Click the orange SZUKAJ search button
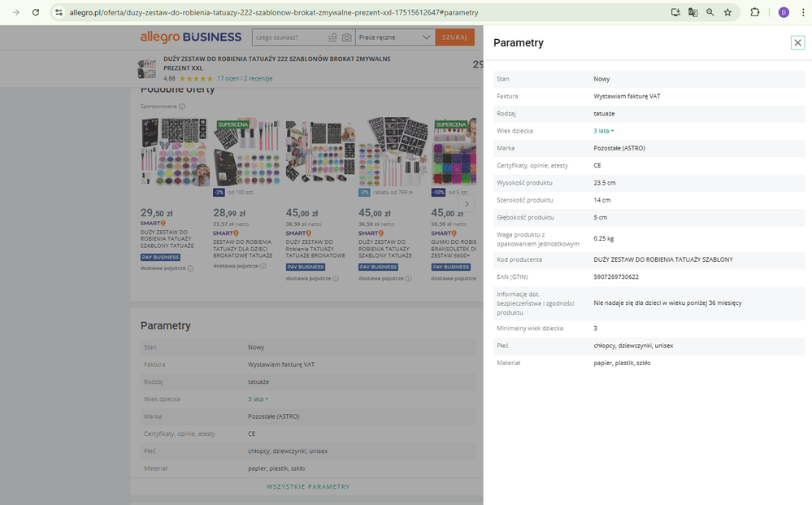The image size is (812, 505). pos(454,37)
